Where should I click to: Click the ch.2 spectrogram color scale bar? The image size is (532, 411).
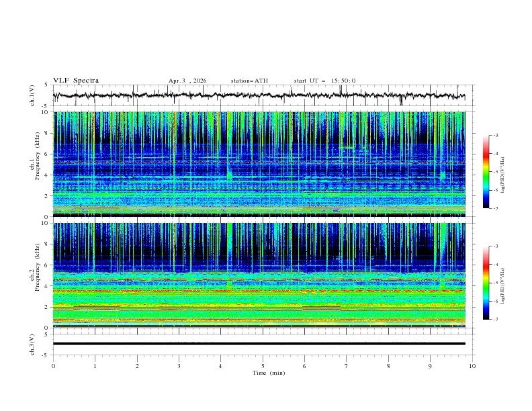[x=486, y=282]
